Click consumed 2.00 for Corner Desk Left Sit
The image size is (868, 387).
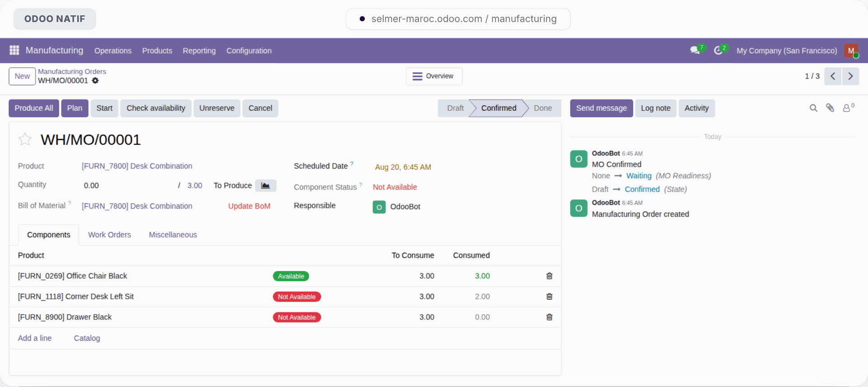pos(482,297)
